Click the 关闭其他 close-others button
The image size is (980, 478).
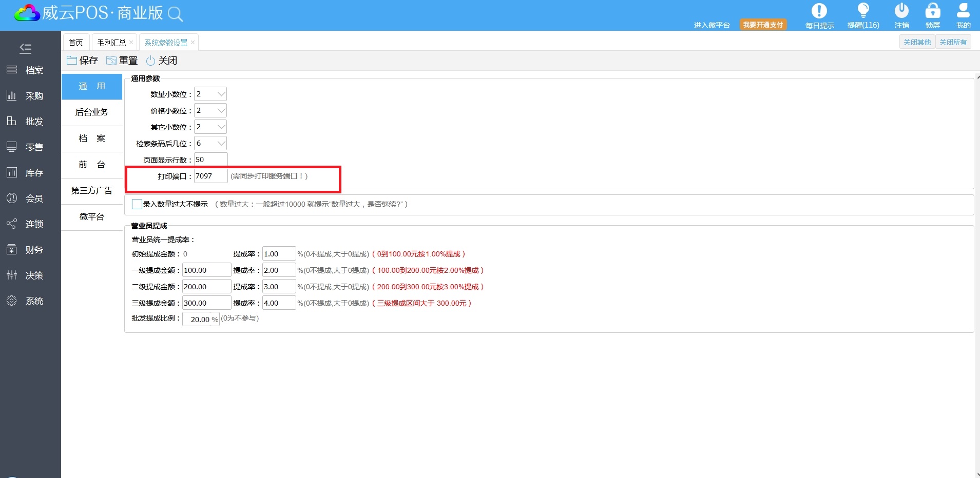917,42
